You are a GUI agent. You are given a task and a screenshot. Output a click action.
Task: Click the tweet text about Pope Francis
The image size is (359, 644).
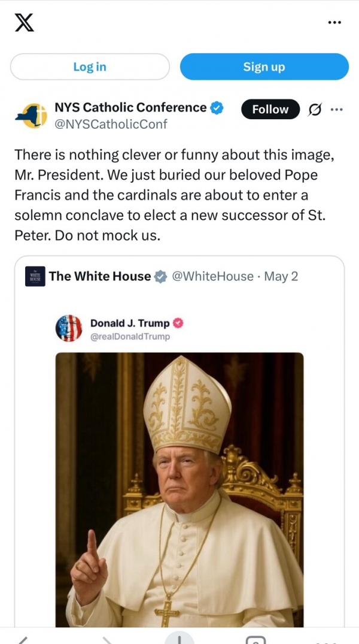(x=174, y=195)
